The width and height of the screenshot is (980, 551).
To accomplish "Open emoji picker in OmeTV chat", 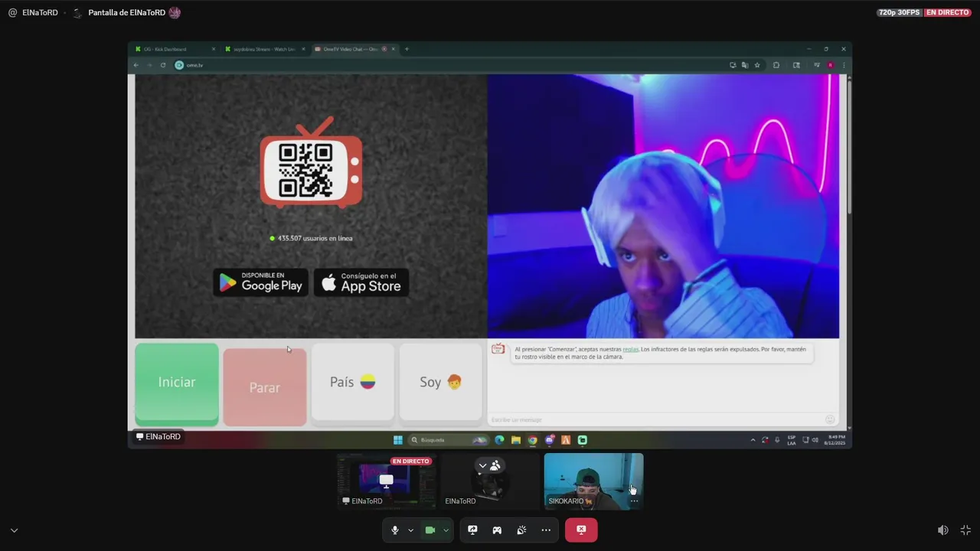I will [x=830, y=419].
